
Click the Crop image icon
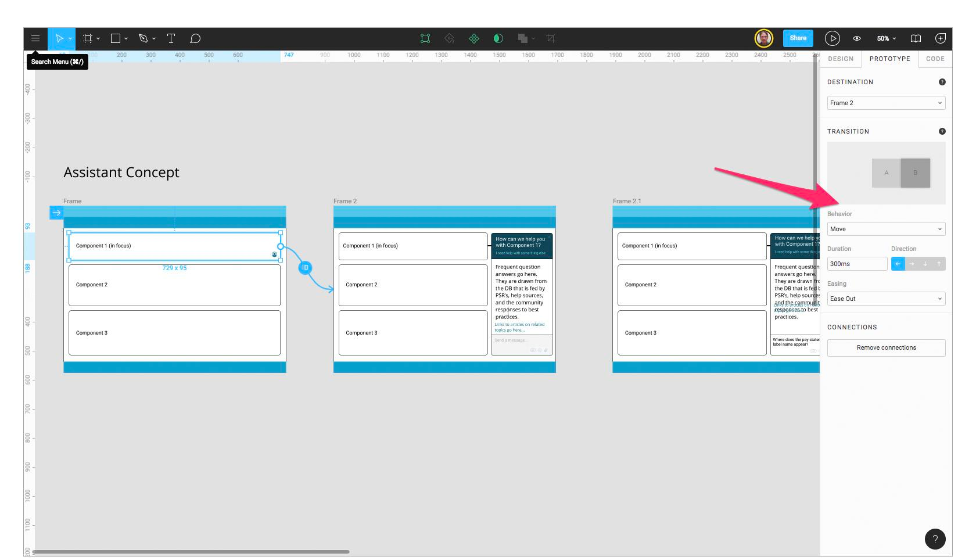pyautogui.click(x=551, y=38)
